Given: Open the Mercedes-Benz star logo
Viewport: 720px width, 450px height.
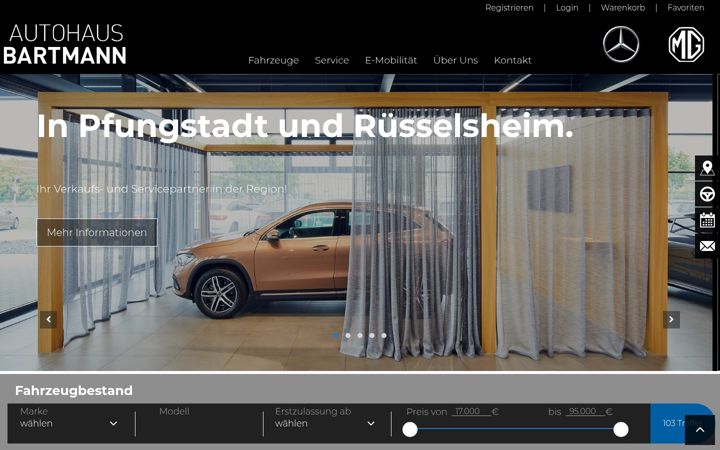Looking at the screenshot, I should click(621, 44).
